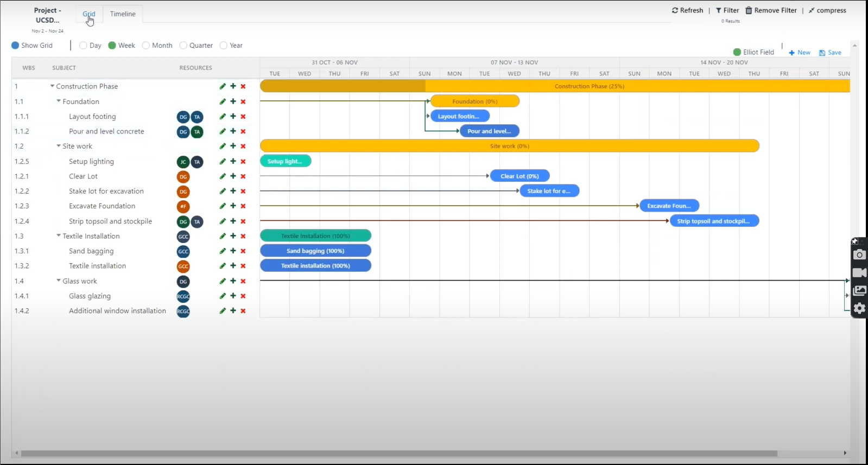Screen dimensions: 868x465
Task: Click the RESOURCES column header
Action: click(195, 68)
